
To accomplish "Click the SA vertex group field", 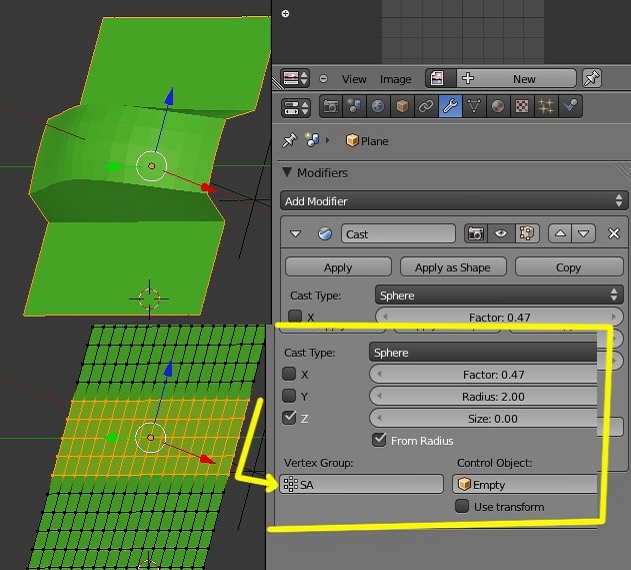I will (x=361, y=484).
